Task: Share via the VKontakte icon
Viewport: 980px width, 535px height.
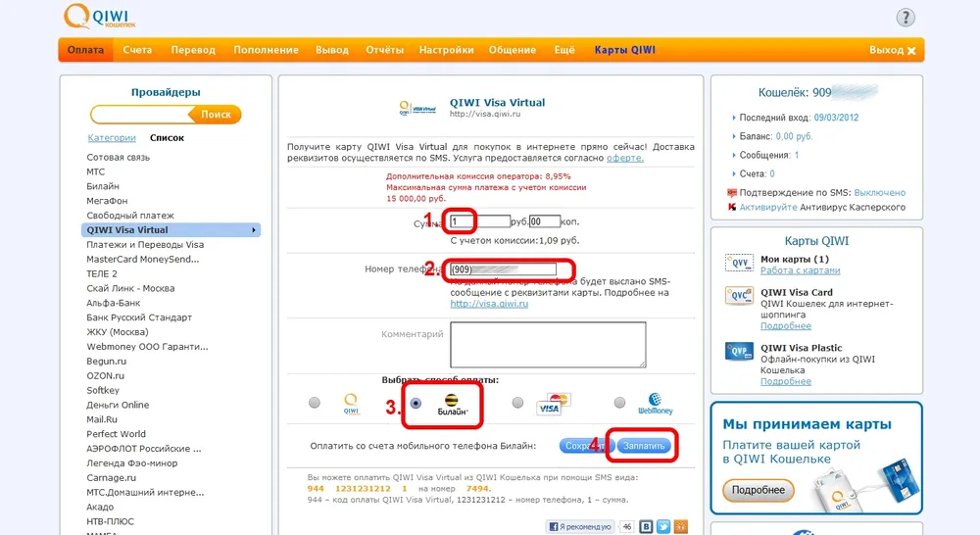Action: coord(646,527)
